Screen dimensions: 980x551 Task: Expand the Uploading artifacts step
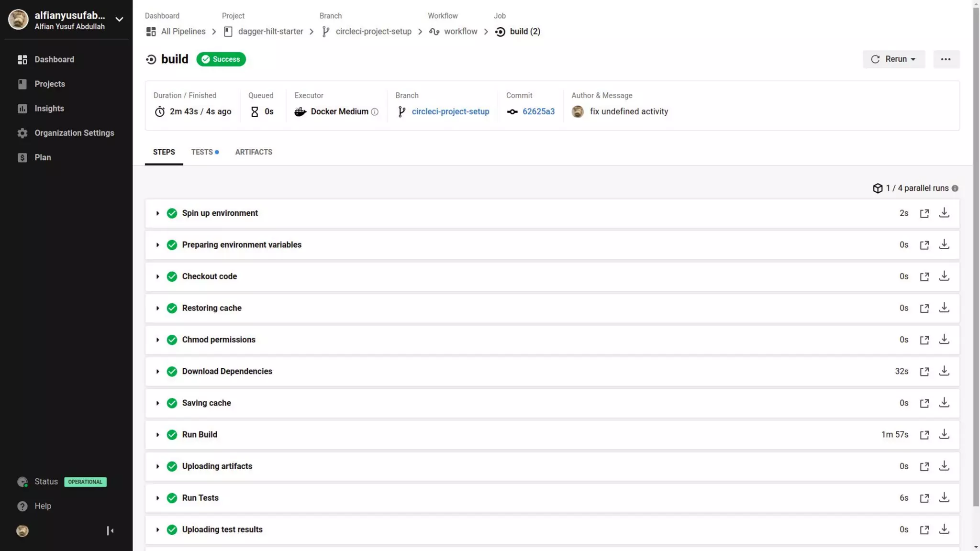(x=157, y=466)
